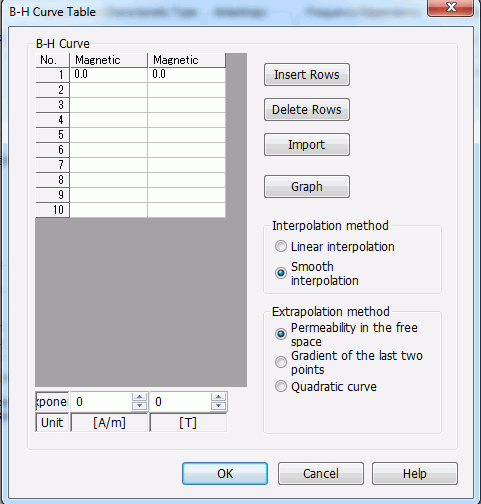Increase the Tesla exponent spinner value
The height and width of the screenshot is (504, 481).
pyautogui.click(x=218, y=397)
